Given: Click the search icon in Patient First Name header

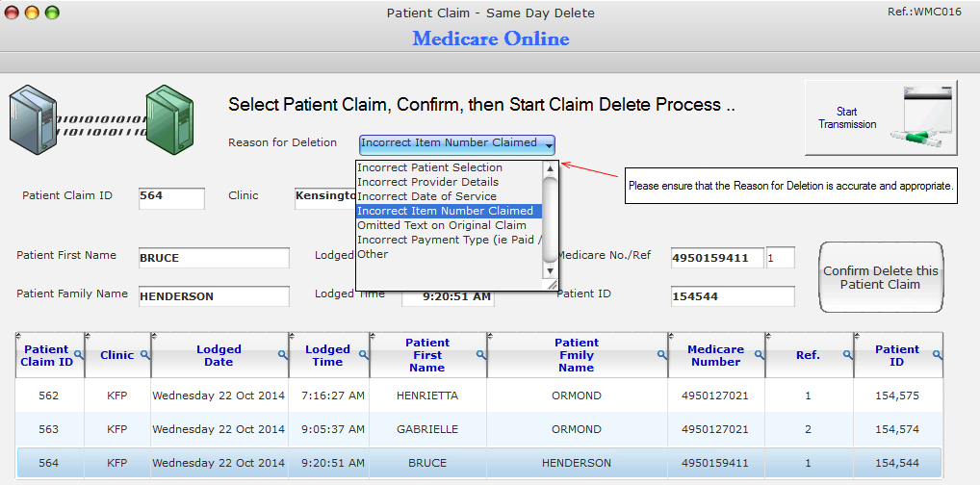Looking at the screenshot, I should (481, 355).
